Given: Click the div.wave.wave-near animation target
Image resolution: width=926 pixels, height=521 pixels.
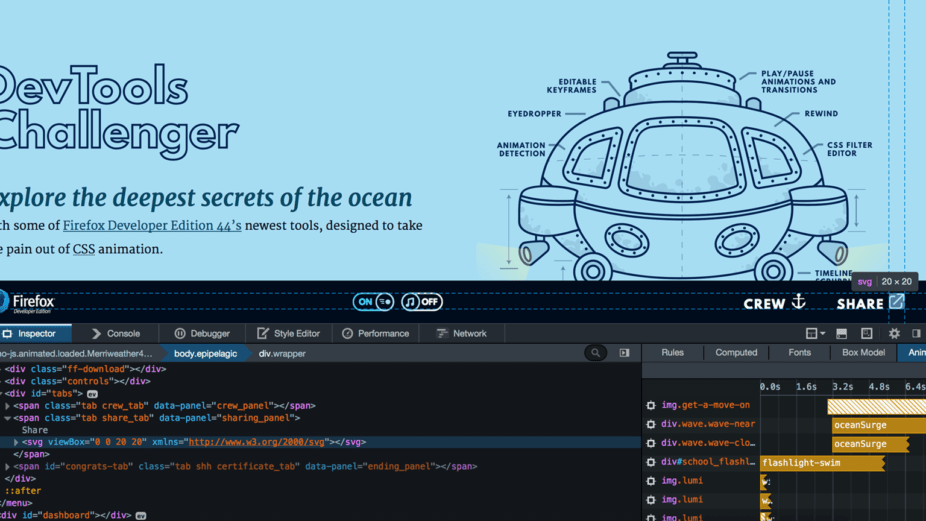Looking at the screenshot, I should [708, 424].
